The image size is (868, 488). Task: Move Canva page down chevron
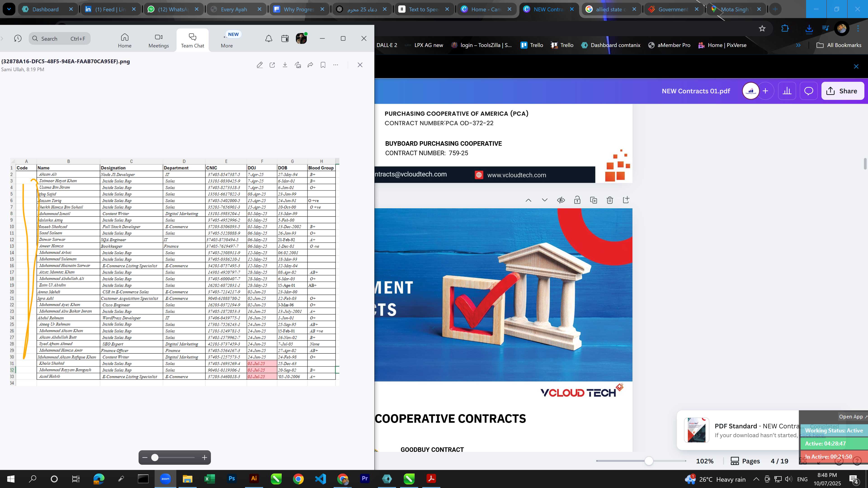click(x=545, y=200)
